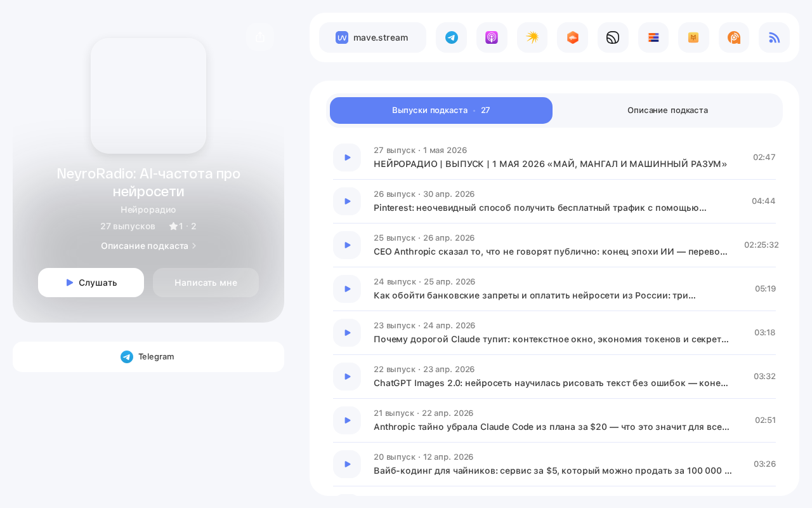Click the 04:44 duration of episode 26

764,201
